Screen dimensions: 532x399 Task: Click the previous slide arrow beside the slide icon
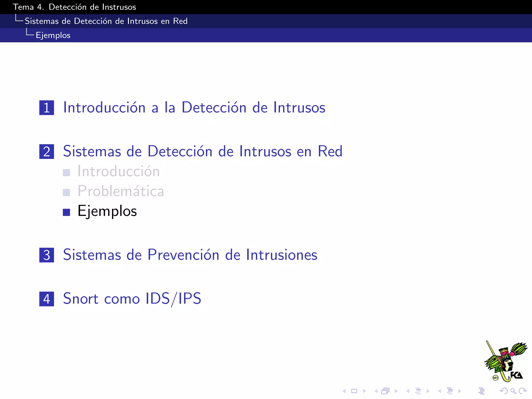(344, 391)
